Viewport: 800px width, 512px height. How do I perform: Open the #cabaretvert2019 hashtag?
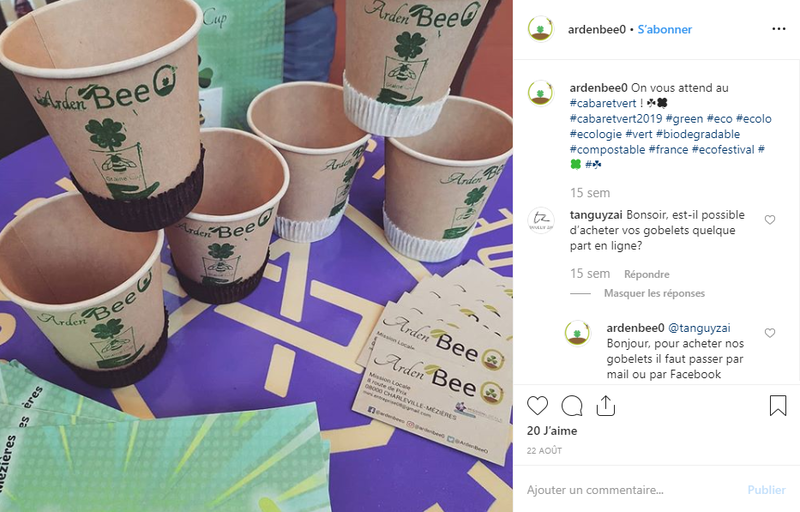(616, 119)
